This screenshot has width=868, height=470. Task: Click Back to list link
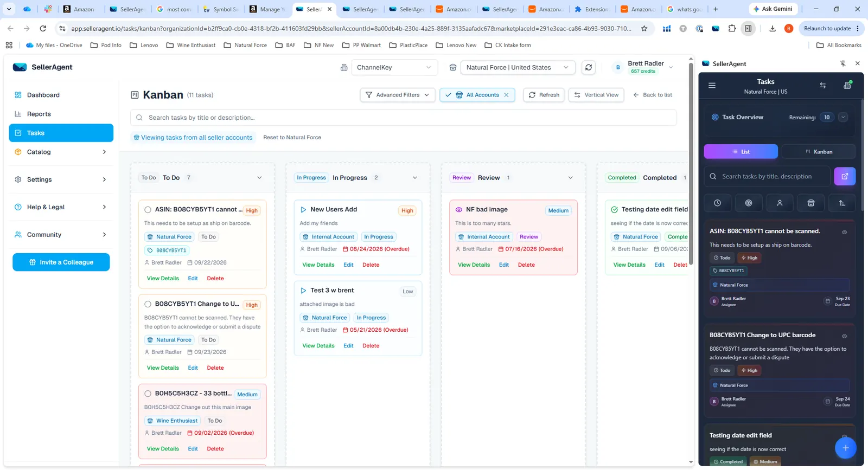coord(653,95)
